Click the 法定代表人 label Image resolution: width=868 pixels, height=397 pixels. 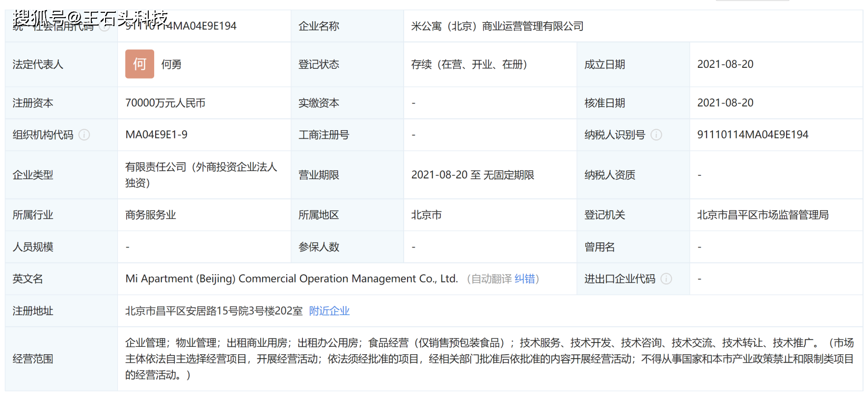point(38,64)
